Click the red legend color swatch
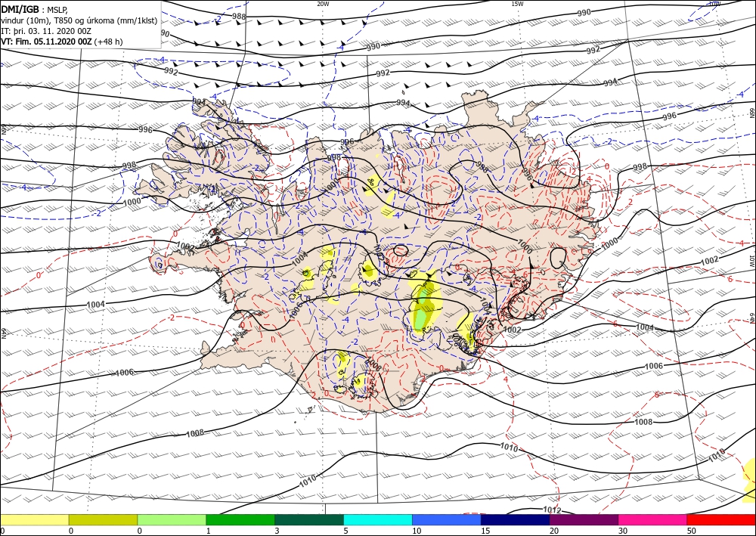This screenshot has width=756, height=536. tap(721, 519)
